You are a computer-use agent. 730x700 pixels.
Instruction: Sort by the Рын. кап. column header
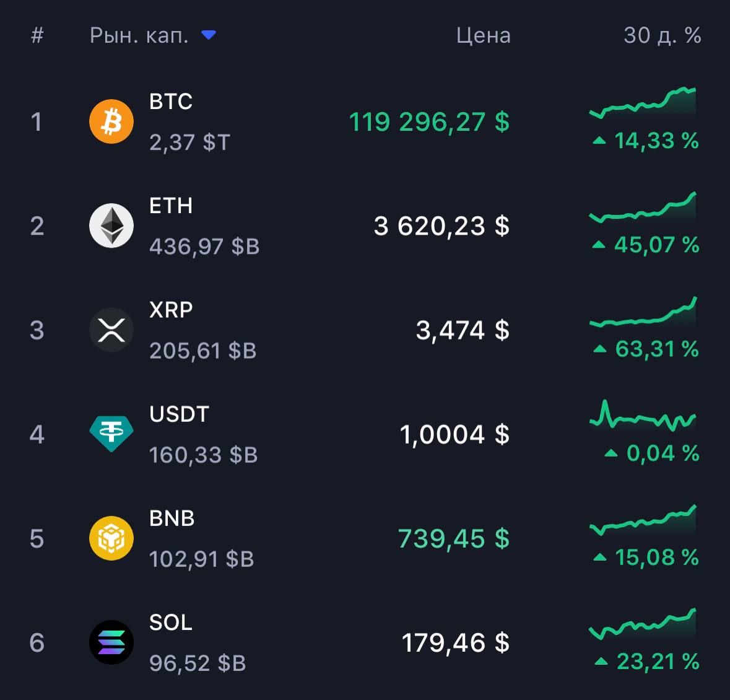(139, 35)
